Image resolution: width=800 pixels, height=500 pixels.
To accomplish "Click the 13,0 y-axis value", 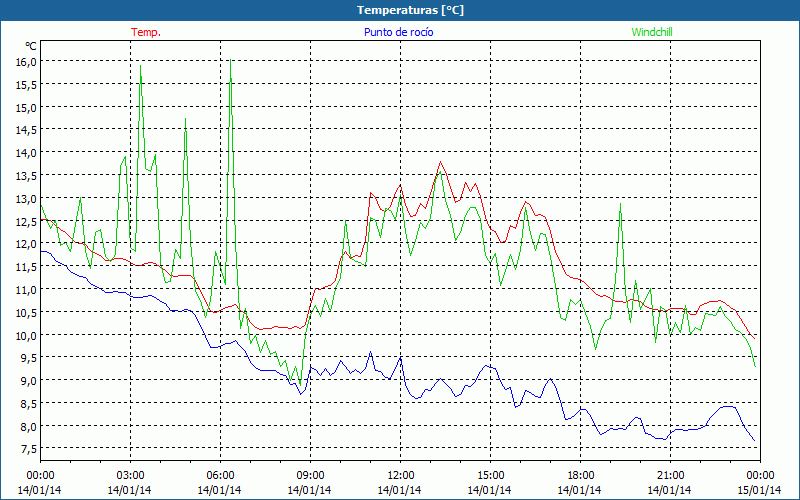I will pos(27,198).
